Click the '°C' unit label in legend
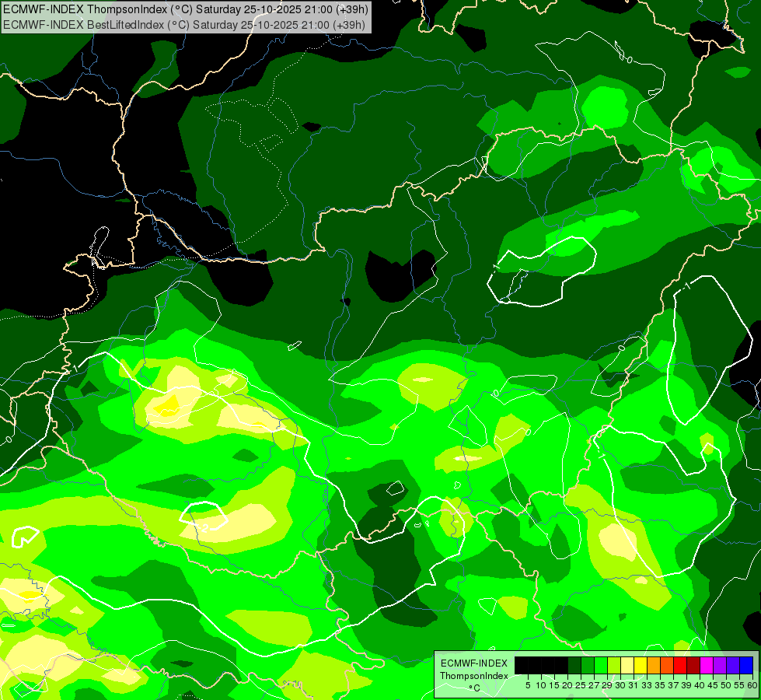Screen dimensions: 761x700 click(475, 688)
